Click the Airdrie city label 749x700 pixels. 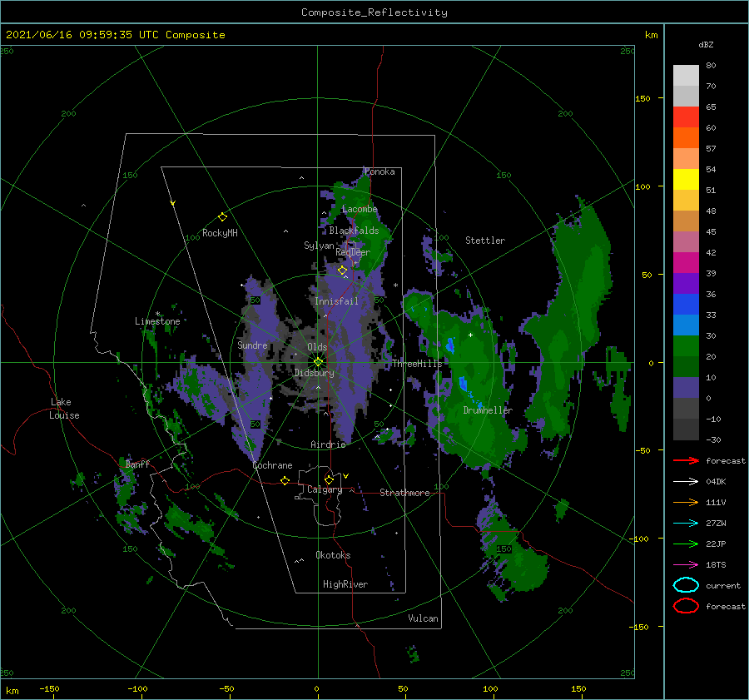[328, 444]
